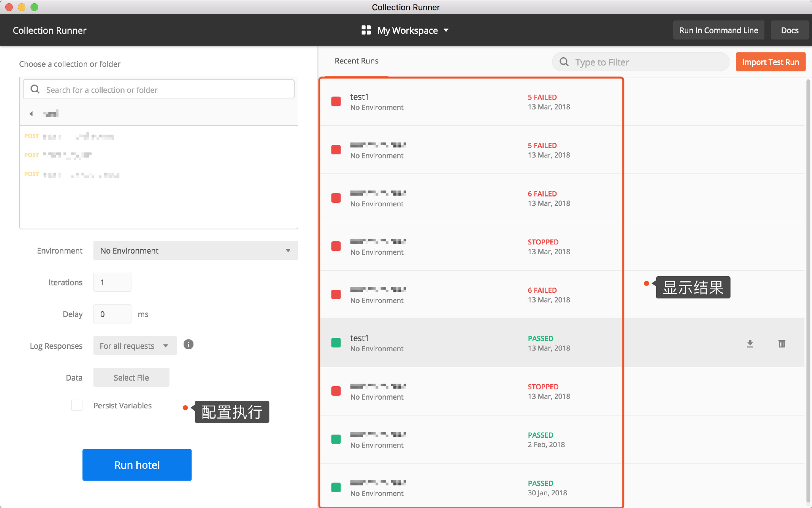The width and height of the screenshot is (812, 508).
Task: Click the workspace grid icon beside My Workspace
Action: click(366, 30)
